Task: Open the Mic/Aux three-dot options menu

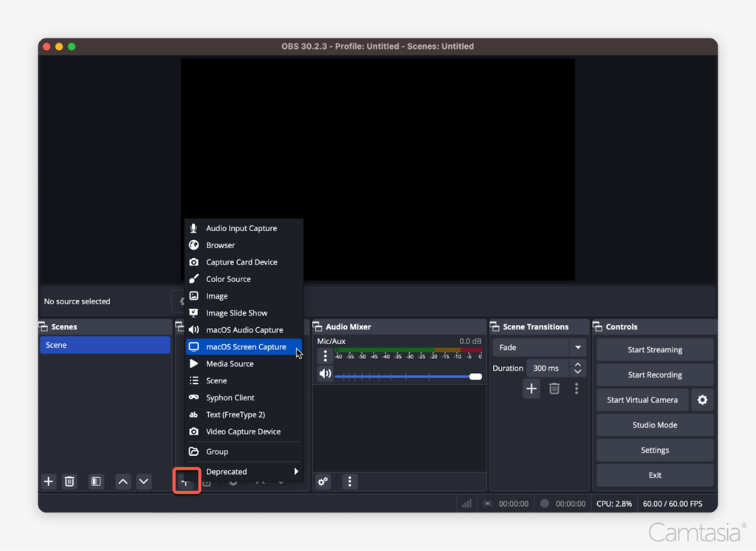Action: 325,356
